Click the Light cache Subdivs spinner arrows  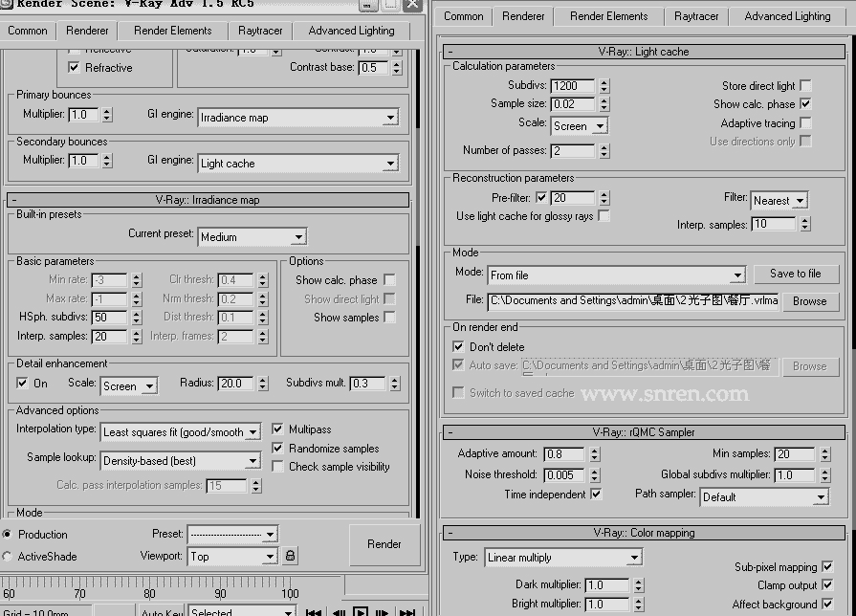coord(604,86)
